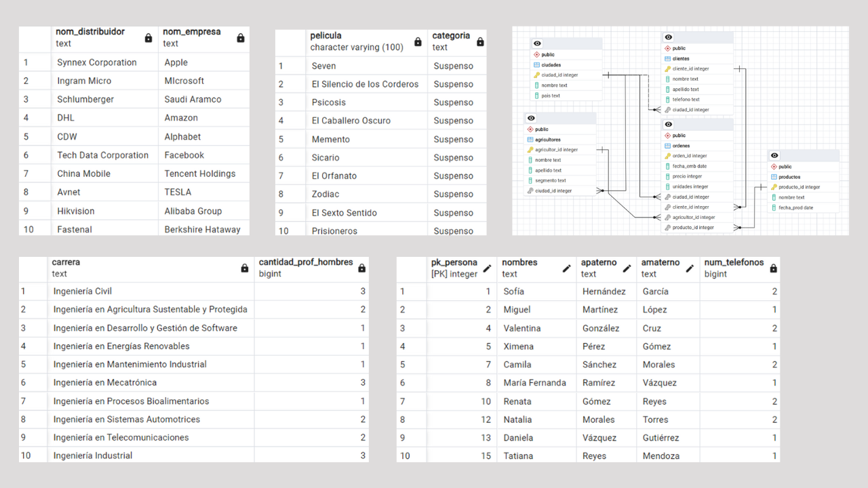This screenshot has width=868, height=488.
Task: Click the pencil icon in amaterno column
Action: click(x=689, y=268)
